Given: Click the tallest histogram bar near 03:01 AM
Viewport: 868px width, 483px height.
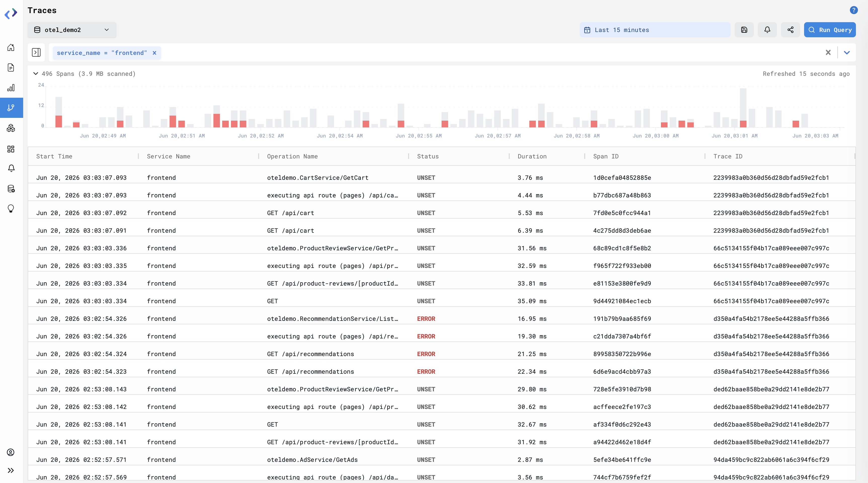Looking at the screenshot, I should 743,108.
